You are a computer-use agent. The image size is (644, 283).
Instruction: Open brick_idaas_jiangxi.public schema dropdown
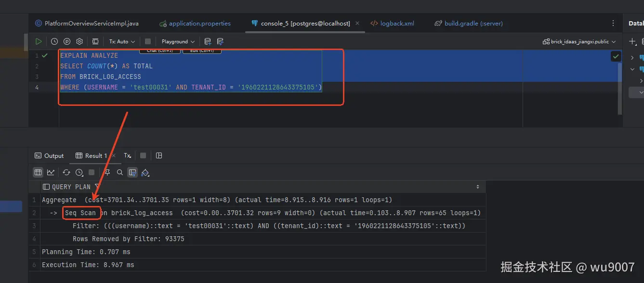pyautogui.click(x=579, y=42)
